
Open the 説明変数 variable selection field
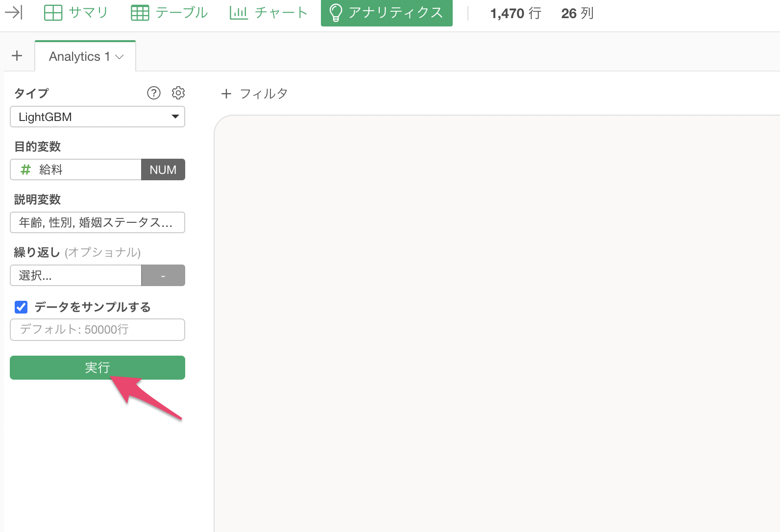pos(97,223)
